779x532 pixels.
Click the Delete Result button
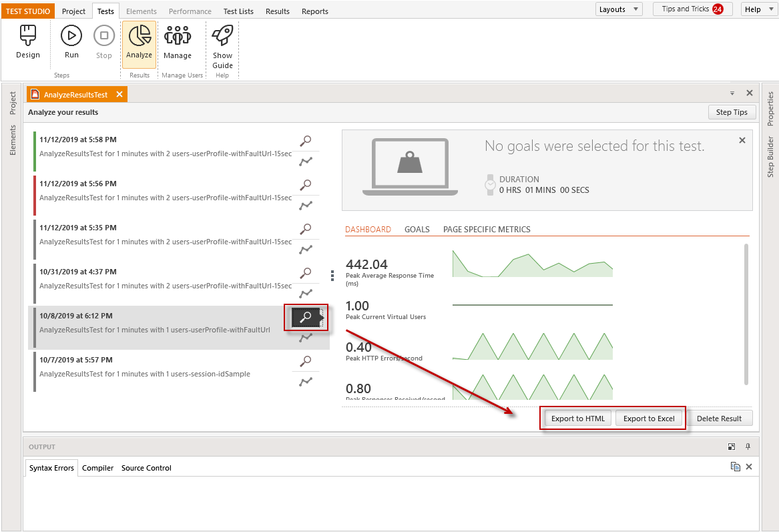tap(719, 419)
